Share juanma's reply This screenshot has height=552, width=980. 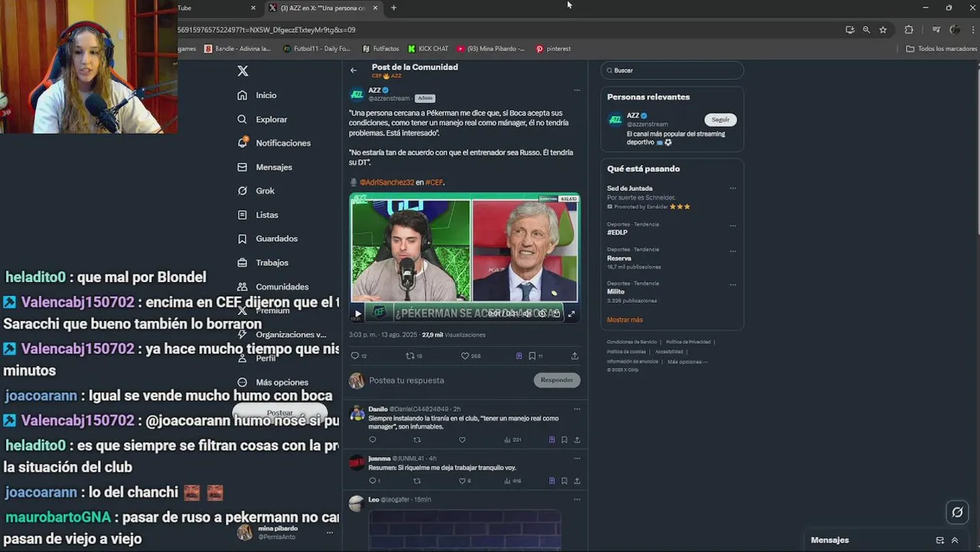point(577,481)
